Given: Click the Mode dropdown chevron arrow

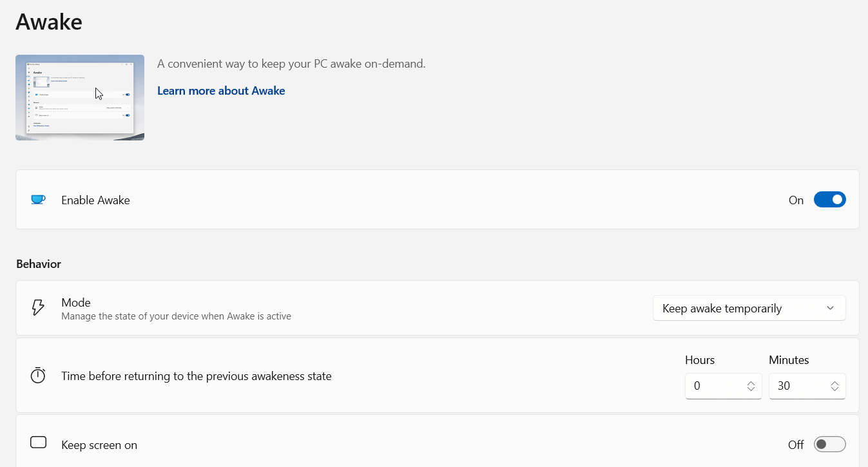Looking at the screenshot, I should pyautogui.click(x=830, y=308).
